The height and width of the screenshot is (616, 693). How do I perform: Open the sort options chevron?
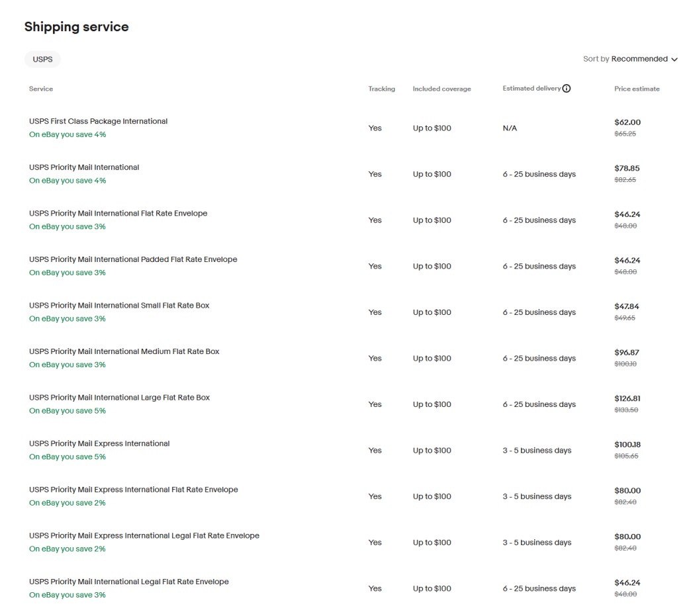coord(674,60)
